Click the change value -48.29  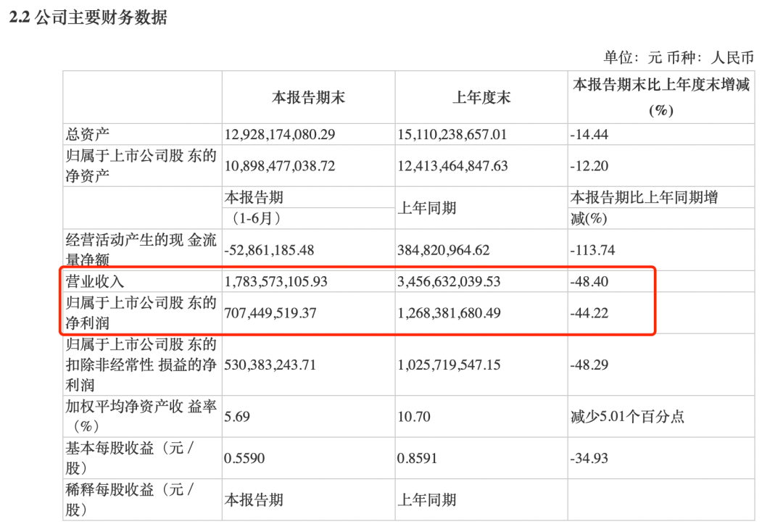click(589, 365)
